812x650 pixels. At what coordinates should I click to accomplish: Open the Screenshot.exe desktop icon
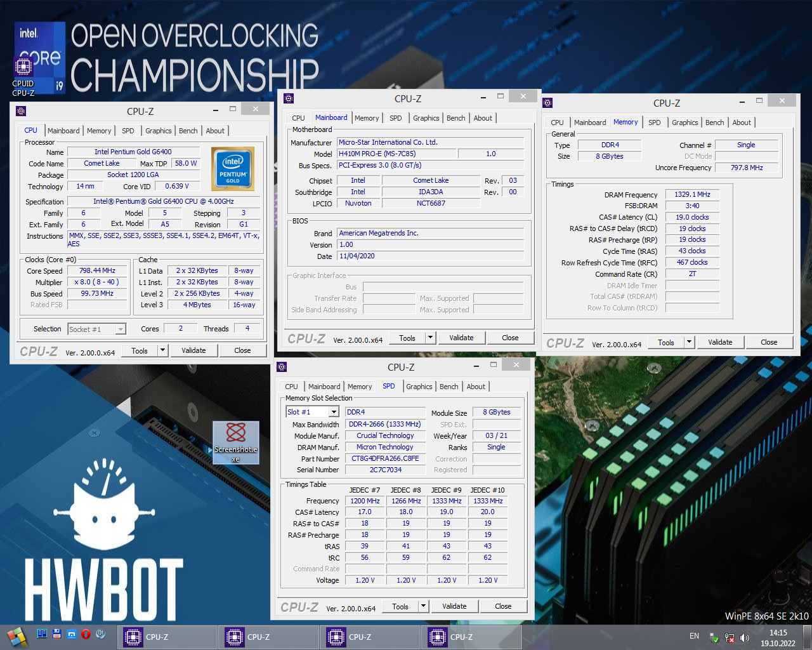(x=236, y=442)
